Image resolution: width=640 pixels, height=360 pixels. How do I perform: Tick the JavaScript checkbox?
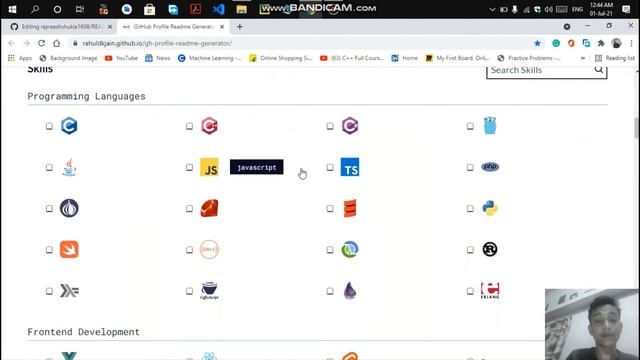[189, 167]
